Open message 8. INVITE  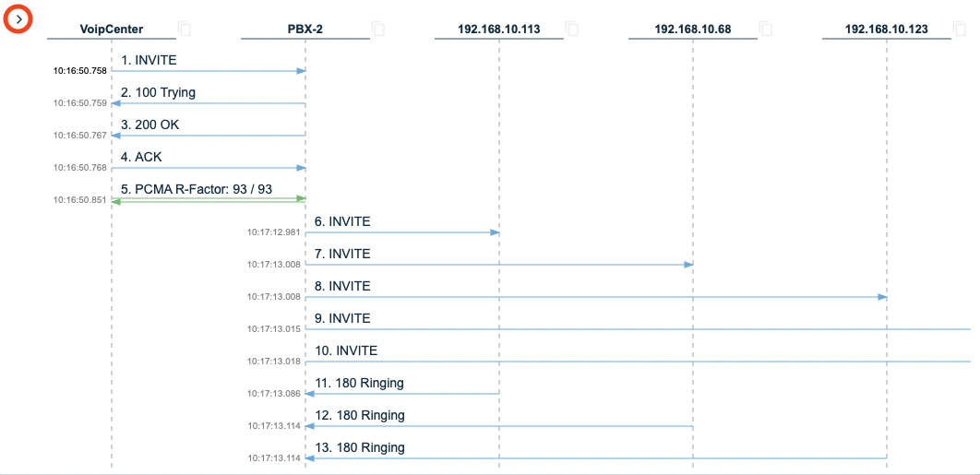(342, 286)
